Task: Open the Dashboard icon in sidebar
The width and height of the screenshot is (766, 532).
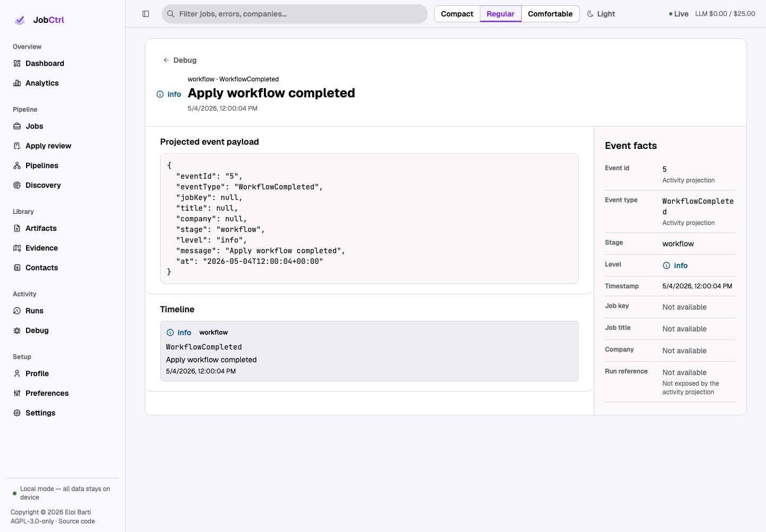Action: [x=17, y=63]
